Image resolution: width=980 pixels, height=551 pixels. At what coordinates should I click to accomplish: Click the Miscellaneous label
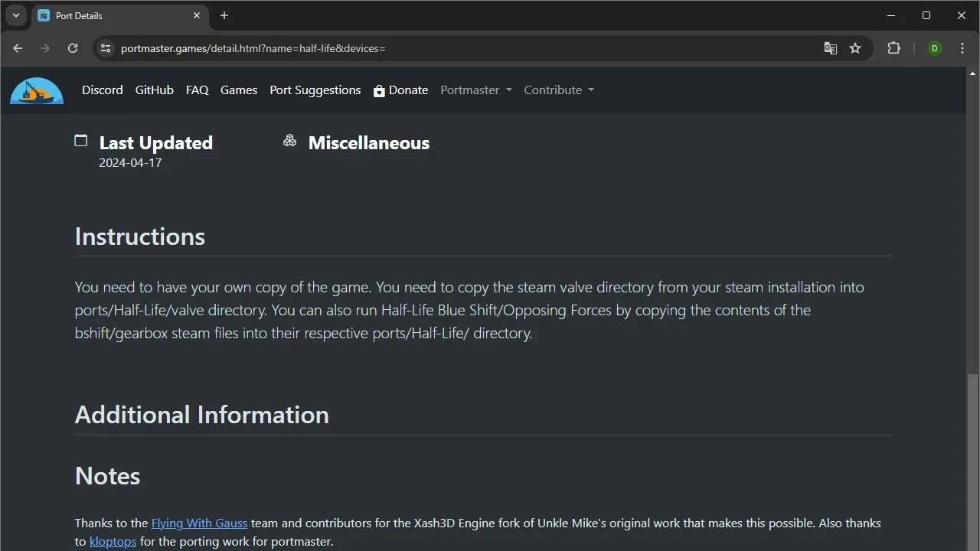tap(369, 143)
